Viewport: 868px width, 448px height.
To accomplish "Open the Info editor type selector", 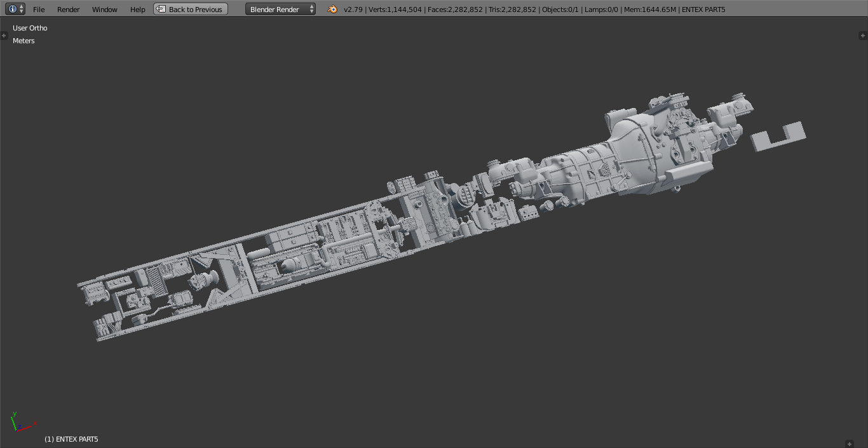I will (15, 9).
